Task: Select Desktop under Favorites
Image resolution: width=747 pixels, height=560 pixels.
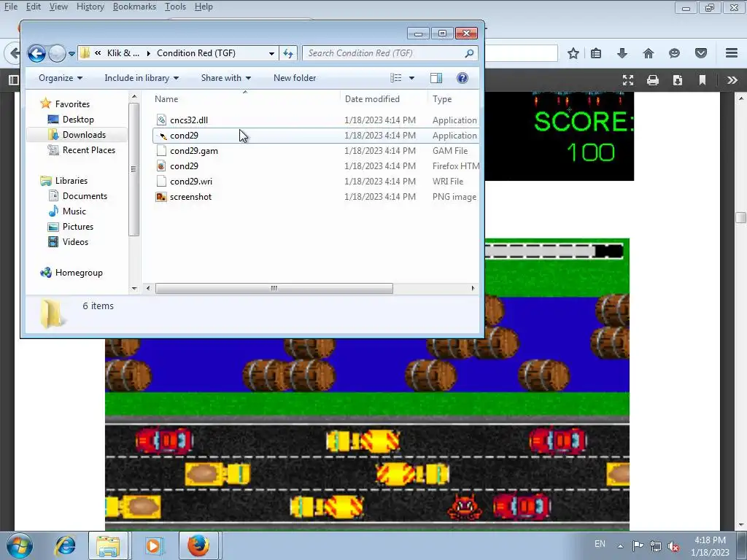Action: [x=77, y=120]
